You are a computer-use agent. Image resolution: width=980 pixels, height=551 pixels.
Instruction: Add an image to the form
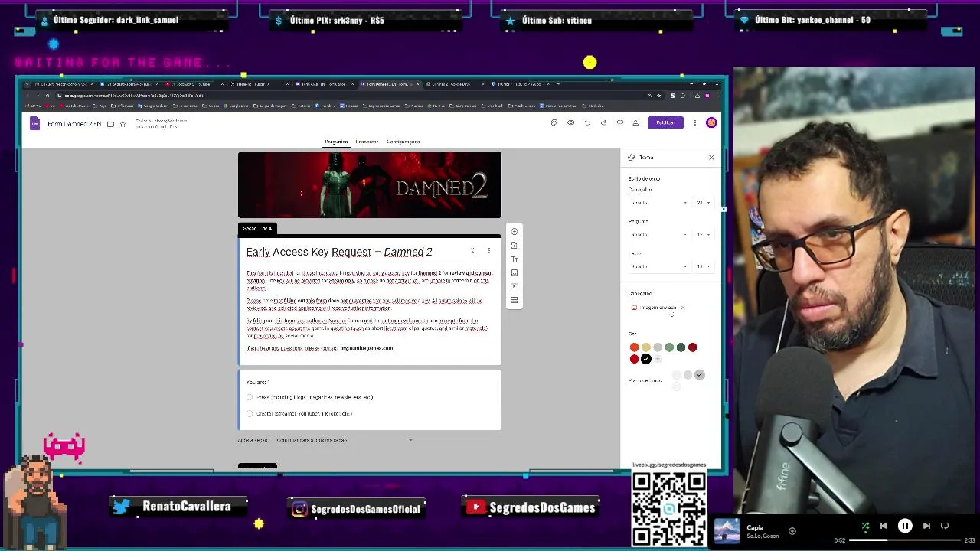(x=514, y=272)
